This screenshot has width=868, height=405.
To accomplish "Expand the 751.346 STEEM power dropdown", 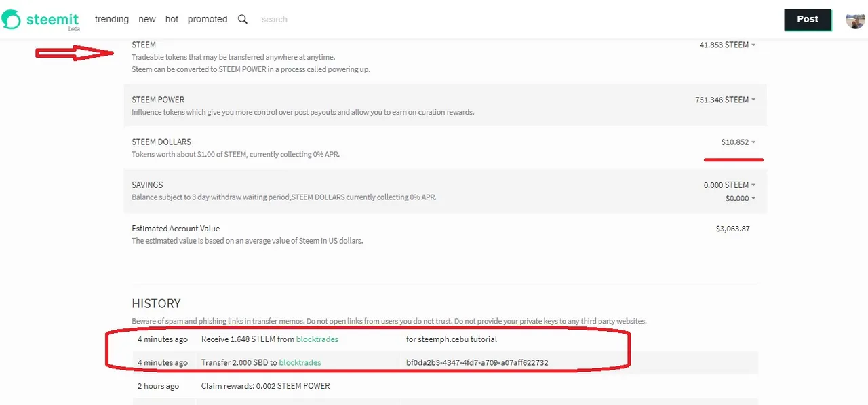I will (x=725, y=100).
